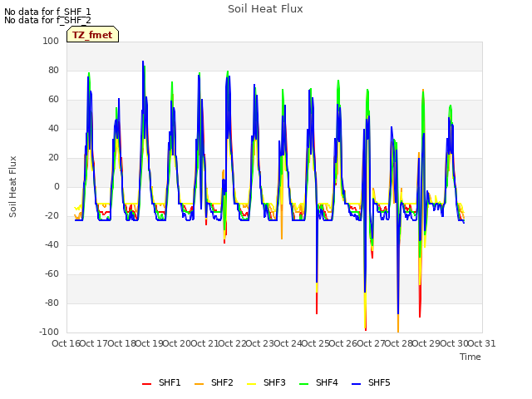The image size is (532, 399).
Task: Click the Time axis label
Action: 470,357
